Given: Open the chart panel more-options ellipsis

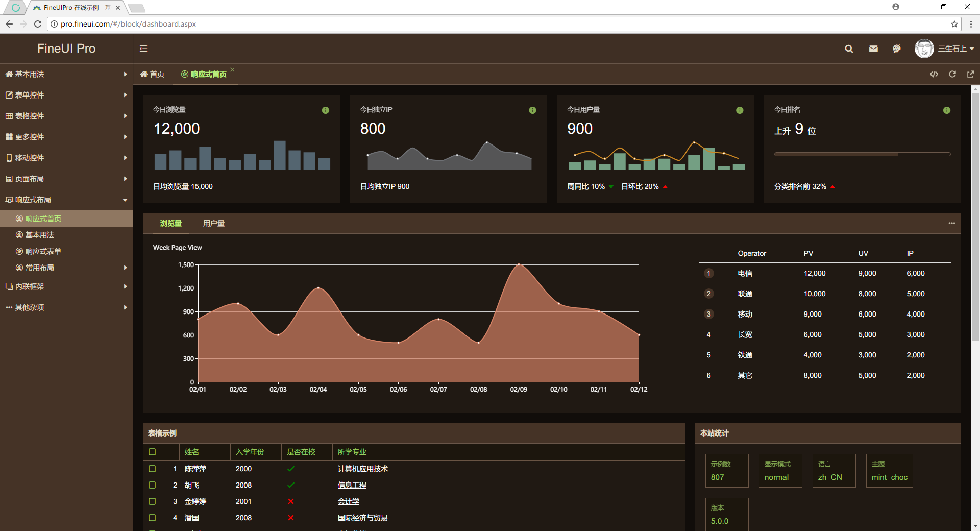Looking at the screenshot, I should click(952, 223).
